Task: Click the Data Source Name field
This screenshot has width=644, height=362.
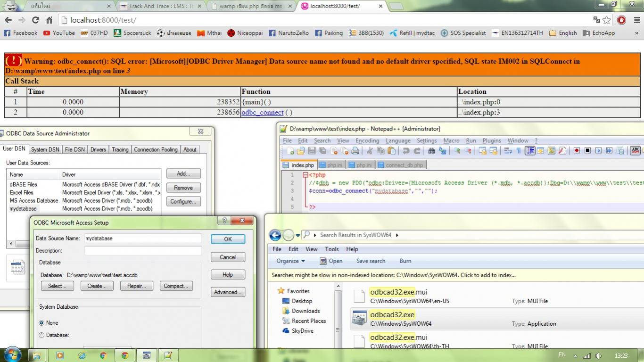Action: point(143,239)
